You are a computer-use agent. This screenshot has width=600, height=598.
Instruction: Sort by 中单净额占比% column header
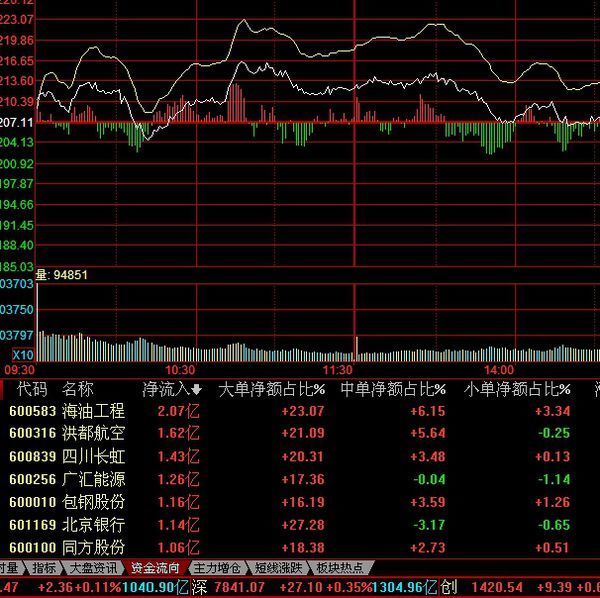394,389
